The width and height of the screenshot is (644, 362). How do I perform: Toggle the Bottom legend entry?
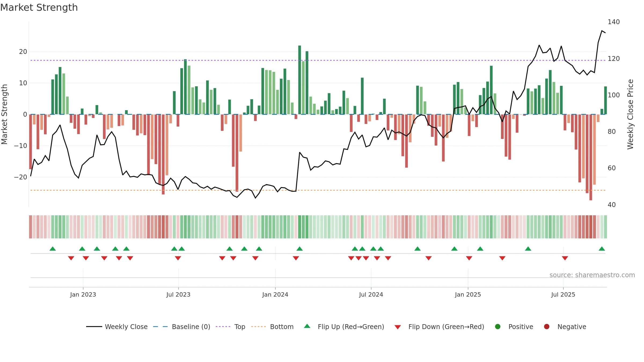tap(272, 327)
